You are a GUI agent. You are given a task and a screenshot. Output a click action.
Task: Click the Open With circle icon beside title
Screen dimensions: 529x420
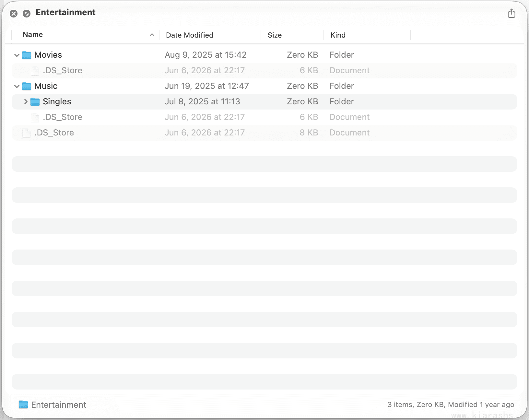coord(27,13)
